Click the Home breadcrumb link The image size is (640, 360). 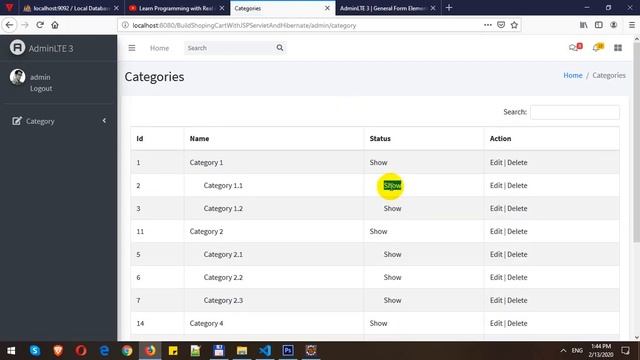573,76
